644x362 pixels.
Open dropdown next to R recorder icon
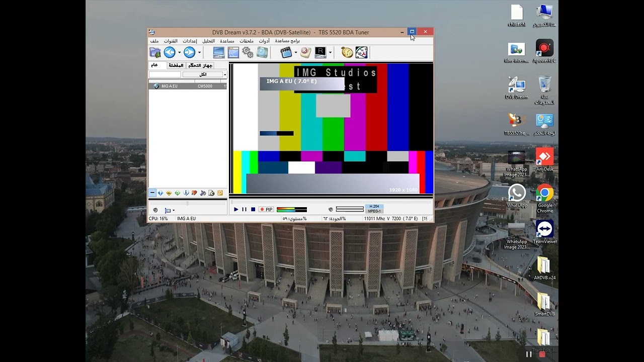click(330, 52)
